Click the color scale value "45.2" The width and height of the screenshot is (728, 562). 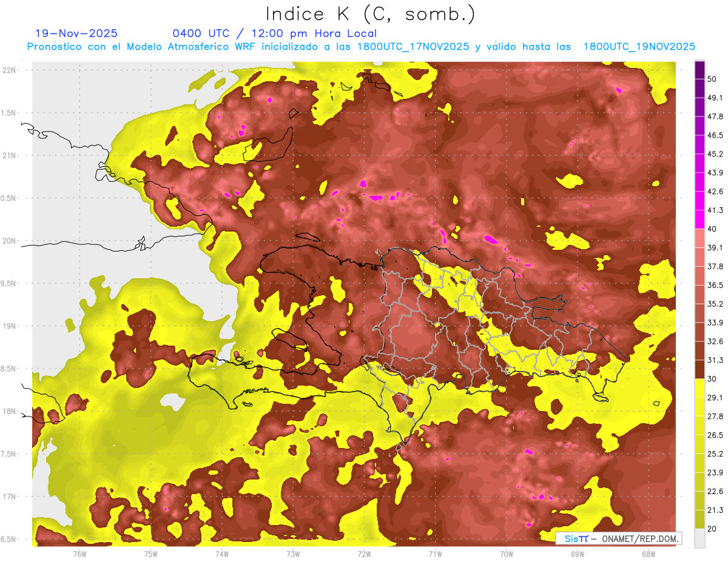(x=715, y=154)
